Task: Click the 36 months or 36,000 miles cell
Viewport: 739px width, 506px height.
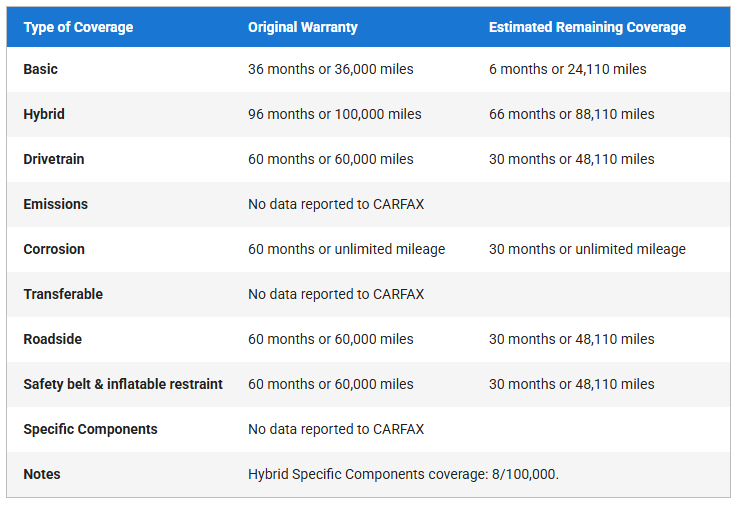Action: pos(330,69)
